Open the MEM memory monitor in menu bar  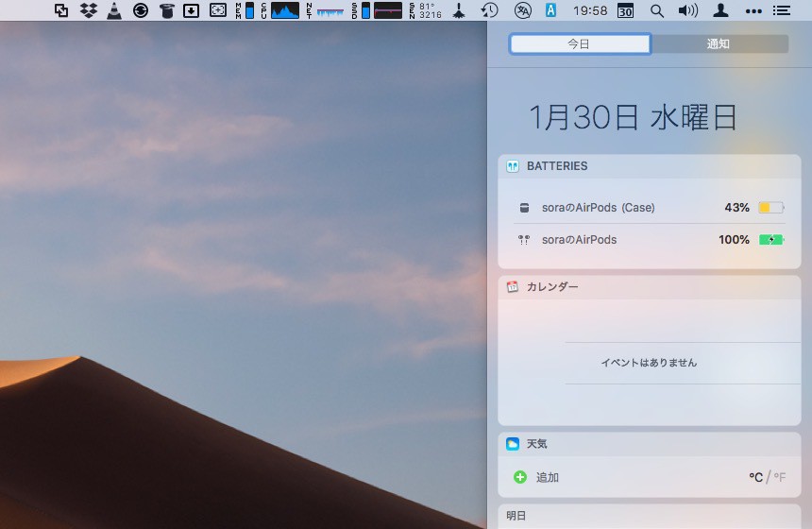[x=245, y=10]
